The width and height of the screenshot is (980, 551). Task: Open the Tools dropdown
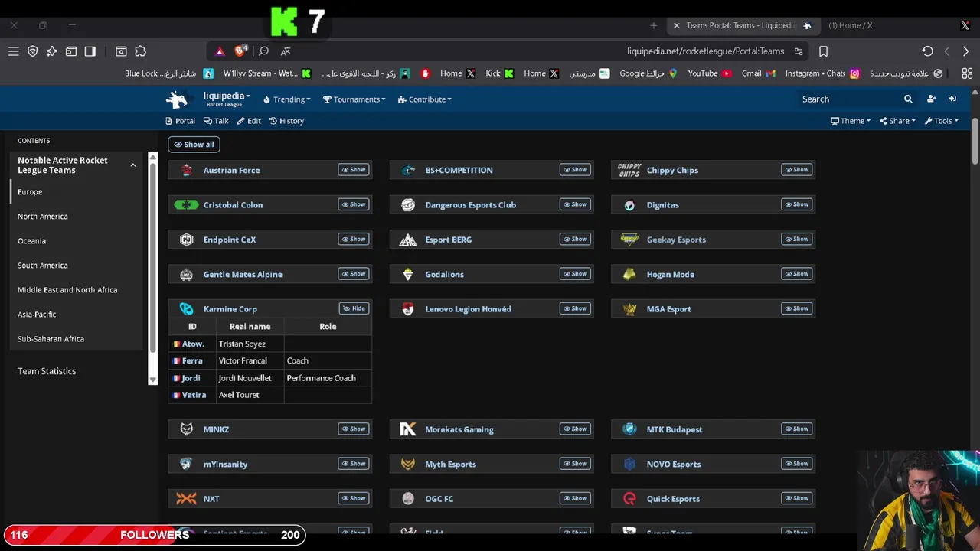[941, 121]
